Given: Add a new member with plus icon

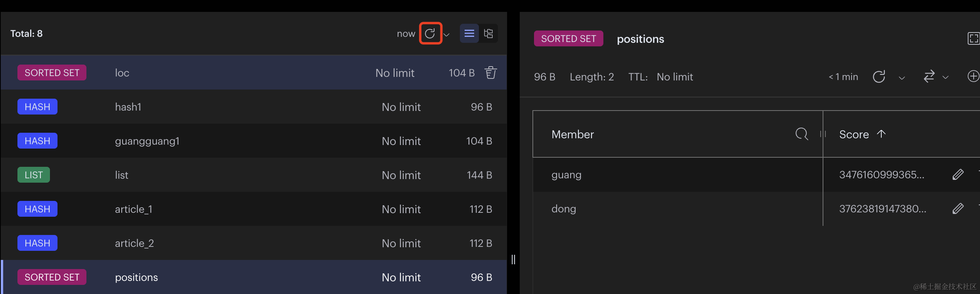Looking at the screenshot, I should coord(973,76).
